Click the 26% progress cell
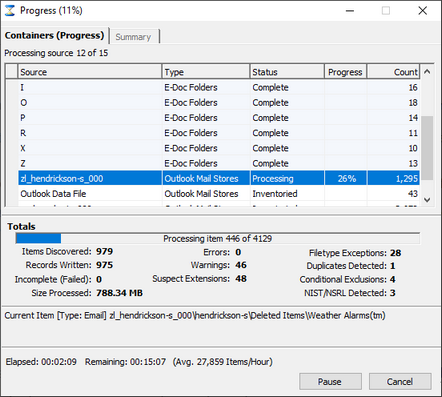442x397 pixels. click(346, 178)
